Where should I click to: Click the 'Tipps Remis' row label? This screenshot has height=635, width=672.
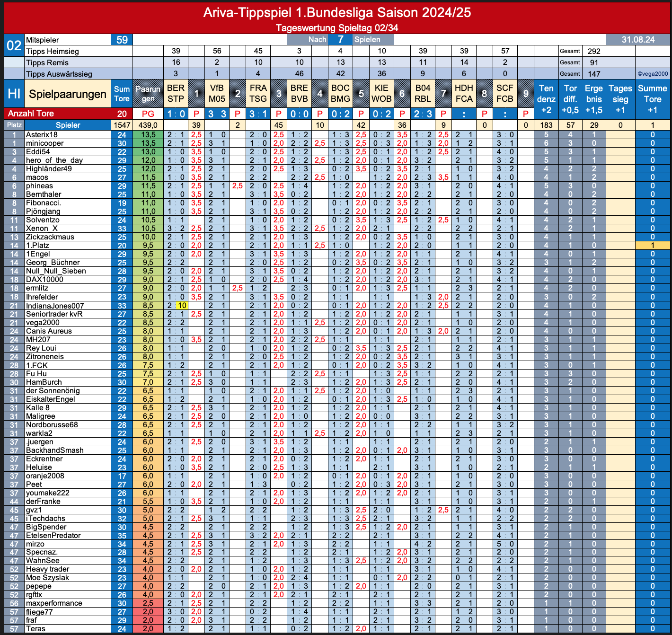67,62
